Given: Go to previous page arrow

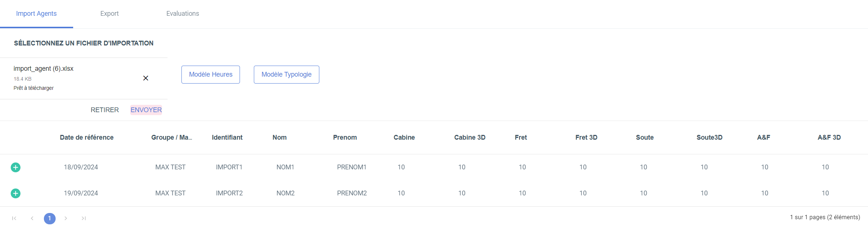Looking at the screenshot, I should 32,218.
